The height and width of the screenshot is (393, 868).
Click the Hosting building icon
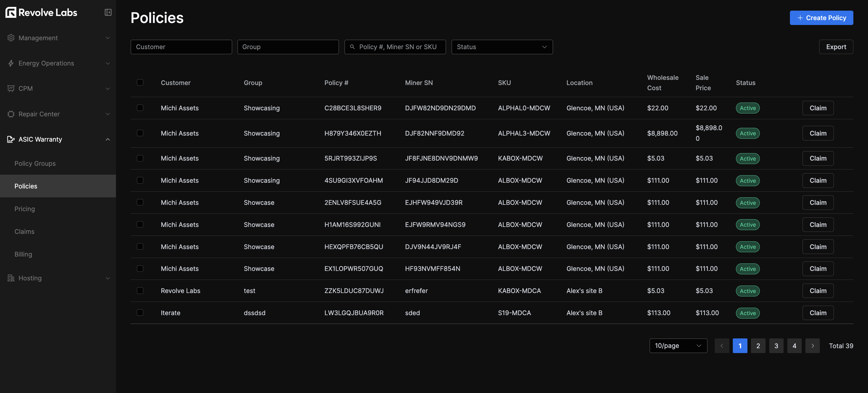(11, 278)
